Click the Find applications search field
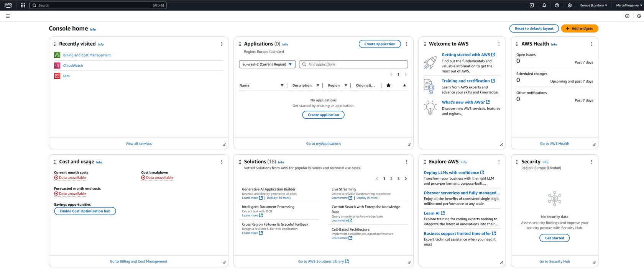This screenshot has width=644, height=272. (353, 64)
